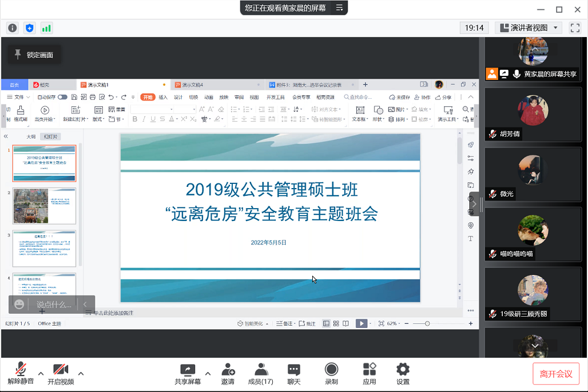Check the green network signal icon

click(x=46, y=28)
